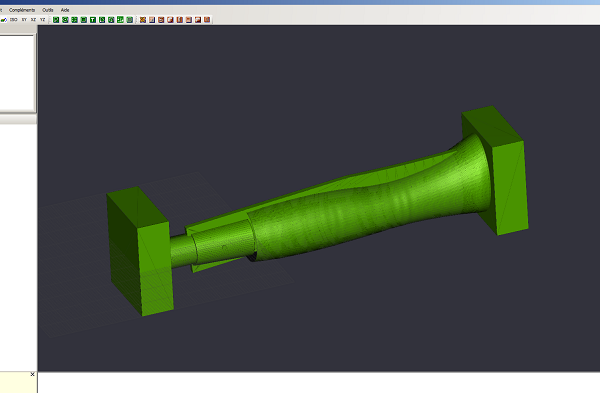Open the Compléments menu
600x393 pixels.
22,10
